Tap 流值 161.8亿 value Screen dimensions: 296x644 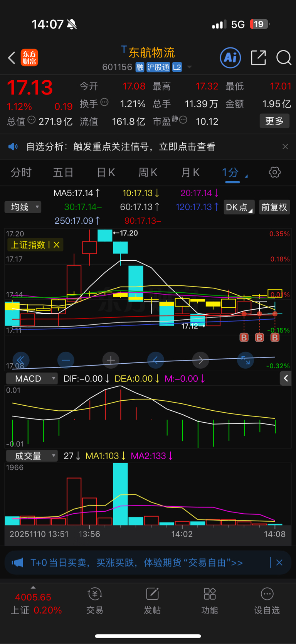tap(128, 122)
